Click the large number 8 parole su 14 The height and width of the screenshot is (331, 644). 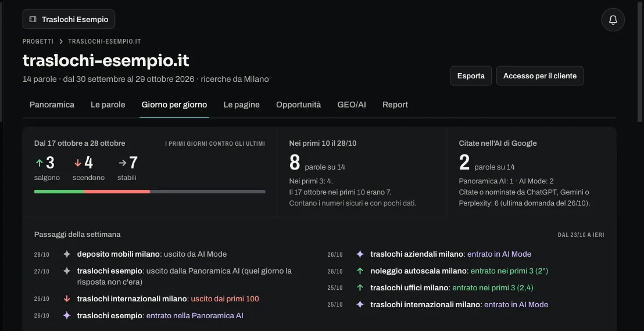pyautogui.click(x=295, y=163)
